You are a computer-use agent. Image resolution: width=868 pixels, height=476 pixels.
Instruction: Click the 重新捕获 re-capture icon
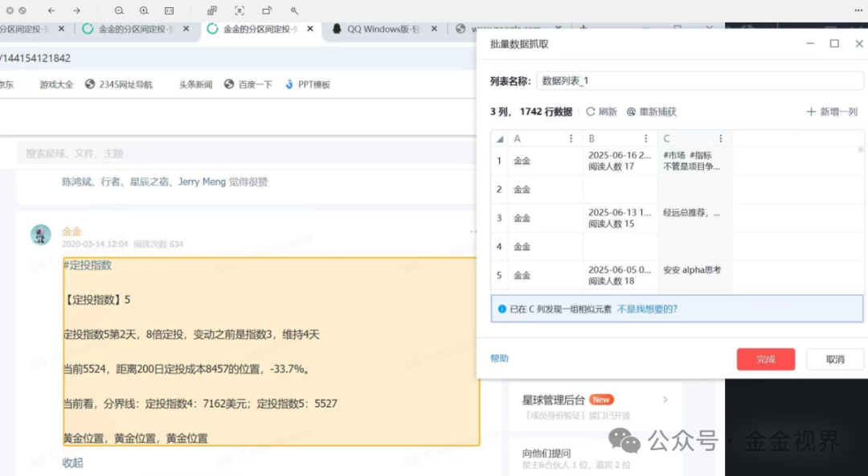(630, 111)
